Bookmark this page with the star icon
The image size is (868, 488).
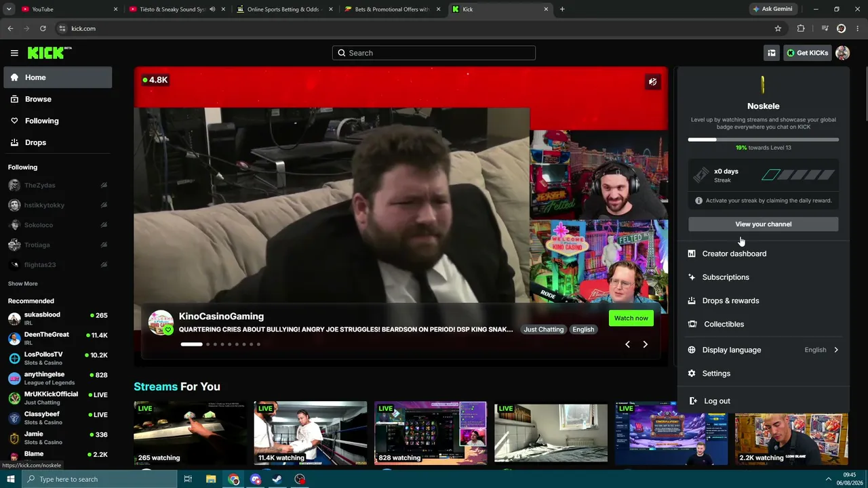pyautogui.click(x=778, y=28)
